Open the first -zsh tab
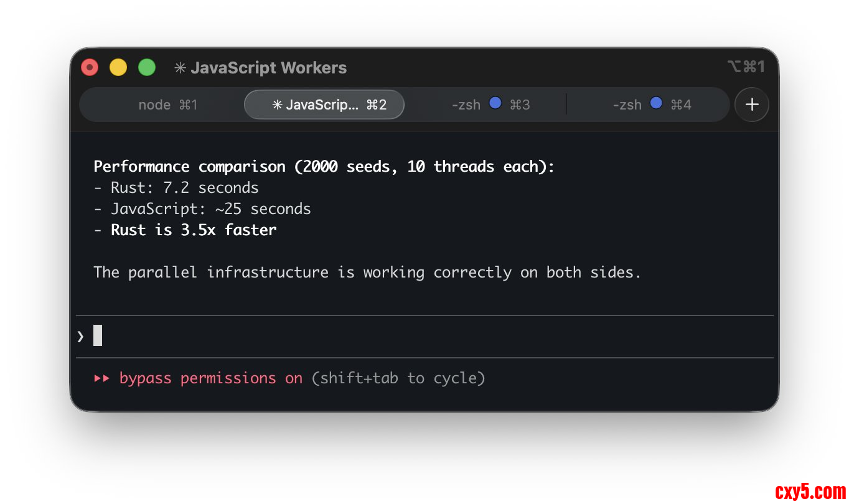 coord(490,105)
